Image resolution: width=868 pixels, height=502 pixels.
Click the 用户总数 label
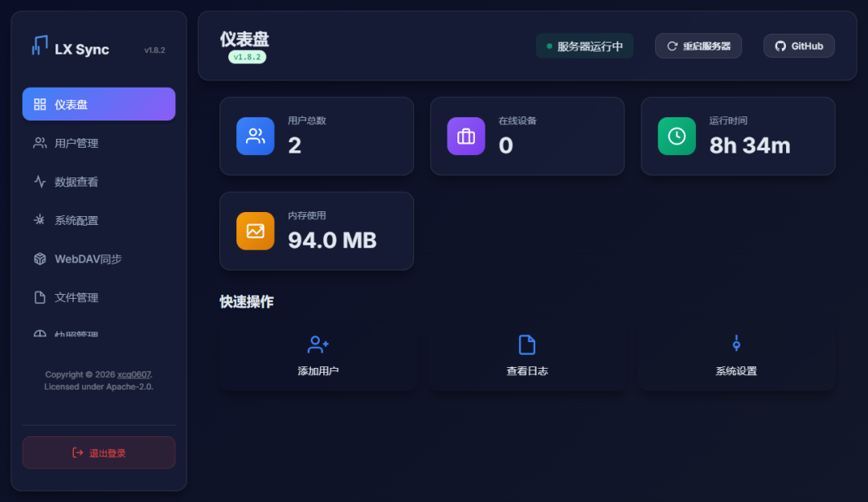click(307, 120)
